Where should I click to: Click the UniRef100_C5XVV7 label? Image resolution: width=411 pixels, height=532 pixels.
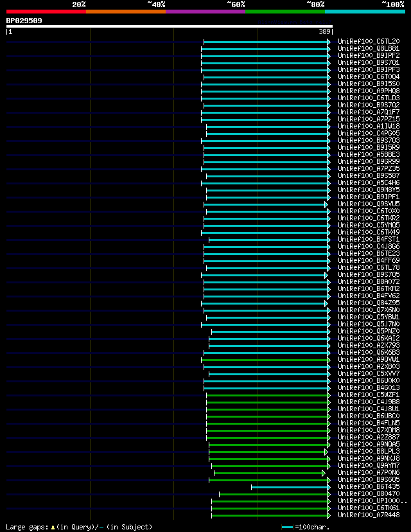coord(369,373)
